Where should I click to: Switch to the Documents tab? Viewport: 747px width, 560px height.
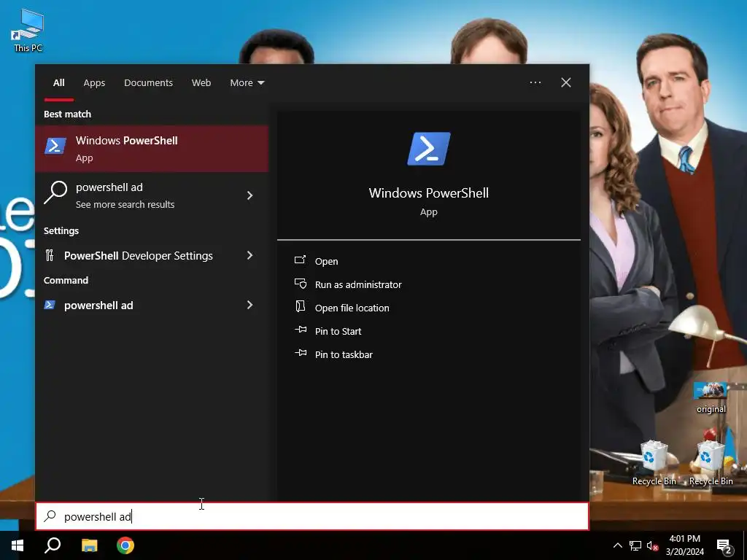point(149,83)
